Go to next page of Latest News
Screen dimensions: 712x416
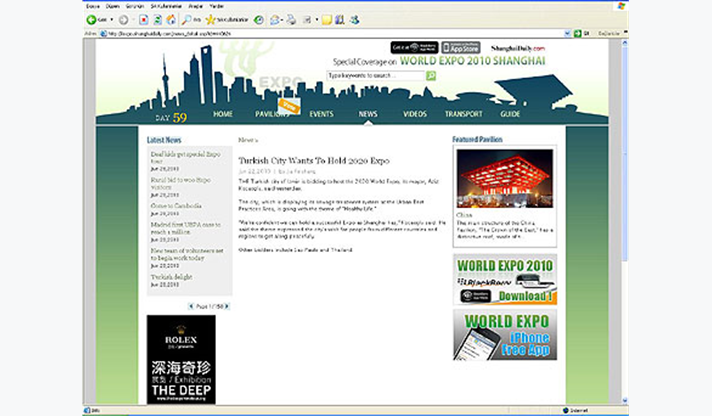coord(227,306)
